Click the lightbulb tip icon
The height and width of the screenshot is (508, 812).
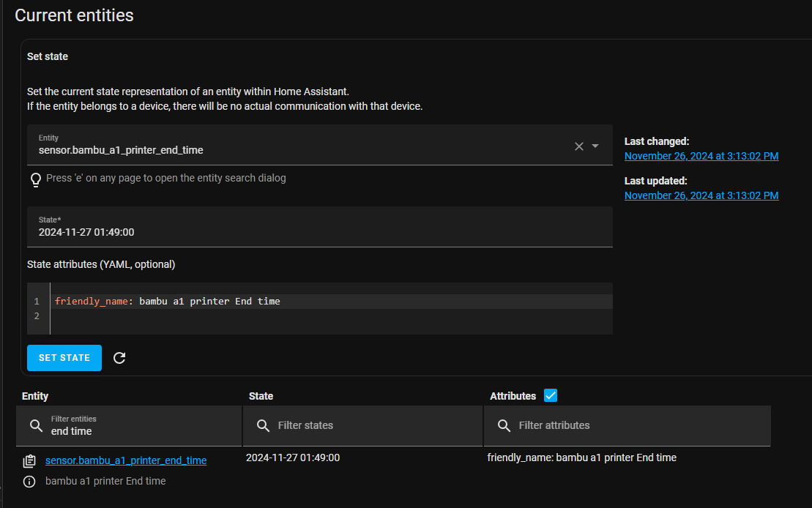35,179
